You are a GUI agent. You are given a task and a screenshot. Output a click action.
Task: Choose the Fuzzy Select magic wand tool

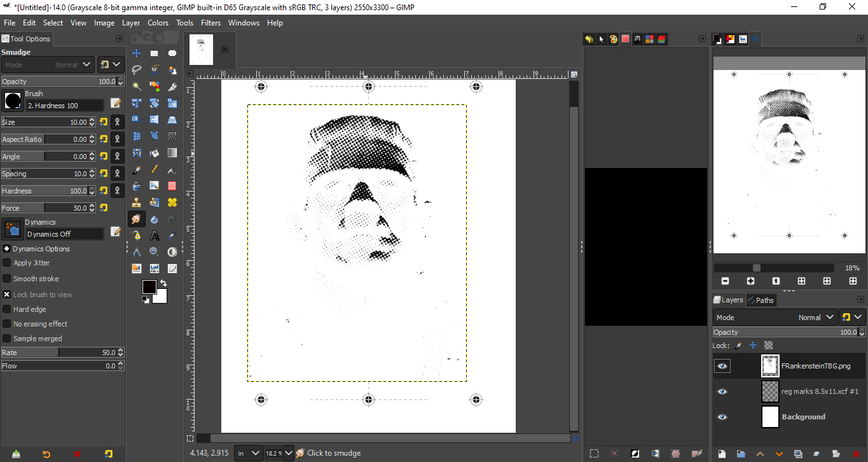[x=136, y=86]
